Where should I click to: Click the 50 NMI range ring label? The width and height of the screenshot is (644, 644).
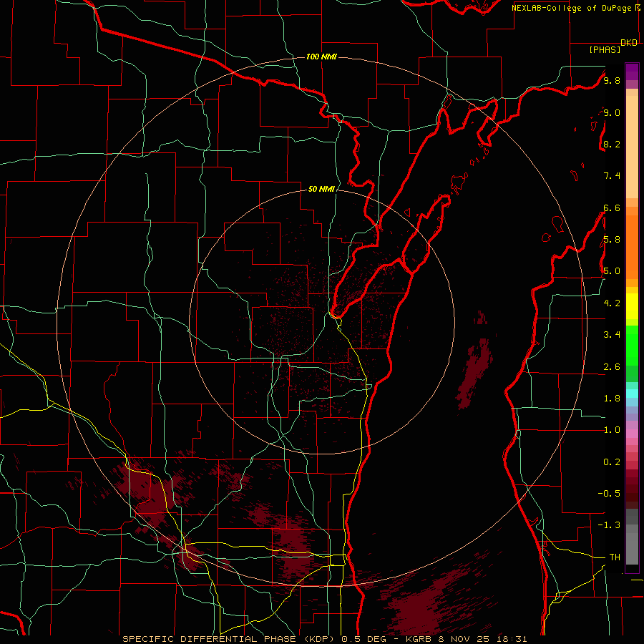coord(321,189)
